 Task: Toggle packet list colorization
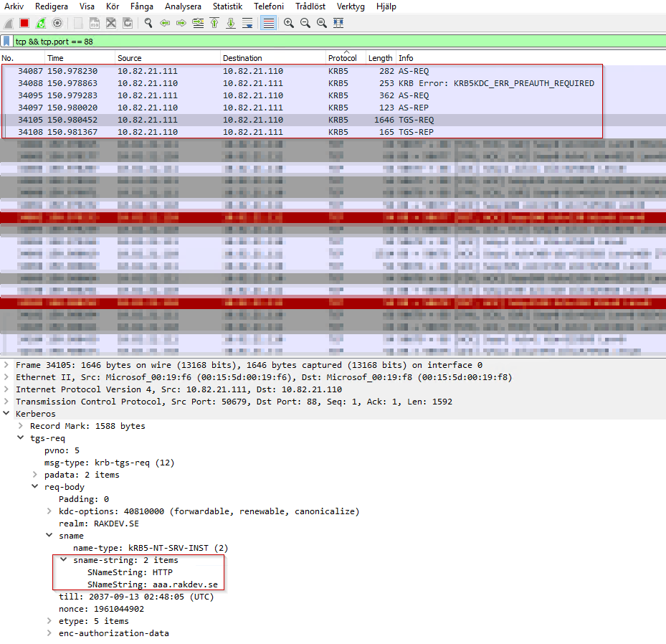click(268, 23)
